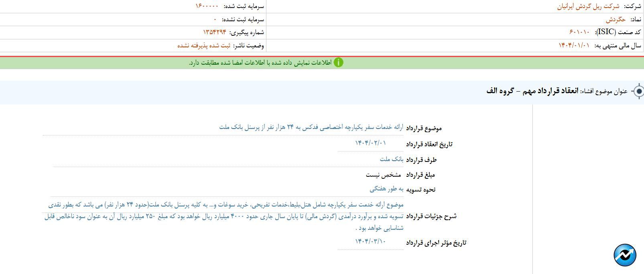Select company name شرکت ریل گردش ایرانیان

pyautogui.click(x=588, y=6)
